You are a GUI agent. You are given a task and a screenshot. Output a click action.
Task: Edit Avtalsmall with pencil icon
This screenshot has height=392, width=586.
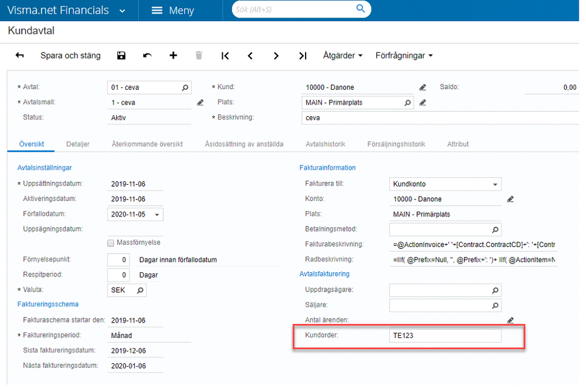coord(200,103)
